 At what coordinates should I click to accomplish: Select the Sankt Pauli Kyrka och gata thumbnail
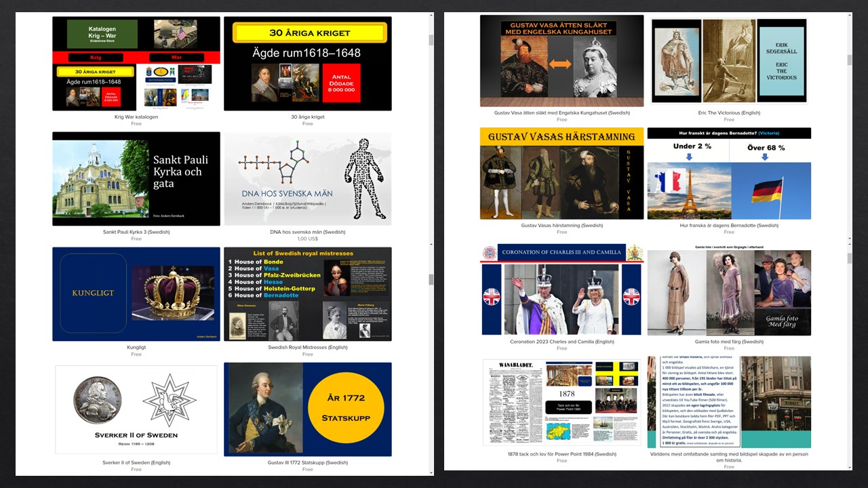(x=136, y=179)
